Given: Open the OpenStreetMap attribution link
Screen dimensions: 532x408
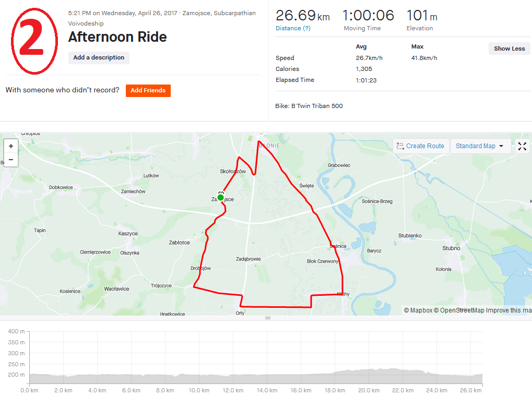Looking at the screenshot, I should [x=459, y=310].
